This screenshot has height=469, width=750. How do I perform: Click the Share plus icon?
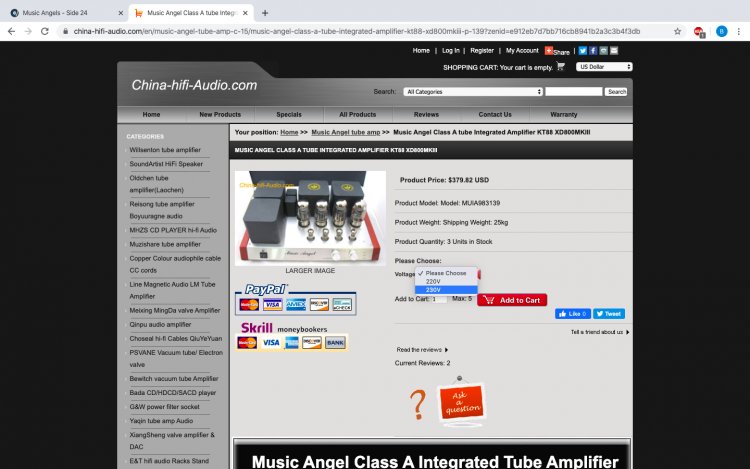pyautogui.click(x=549, y=50)
